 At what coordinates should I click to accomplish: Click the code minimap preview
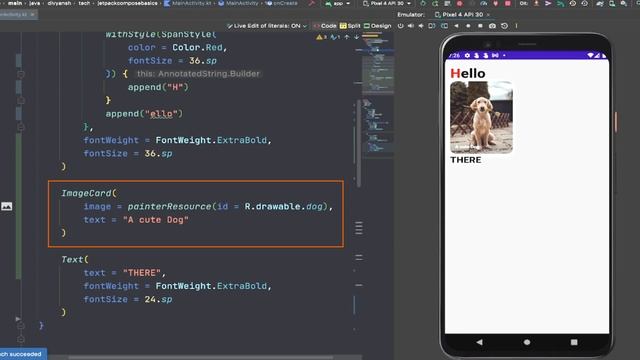pos(378,94)
